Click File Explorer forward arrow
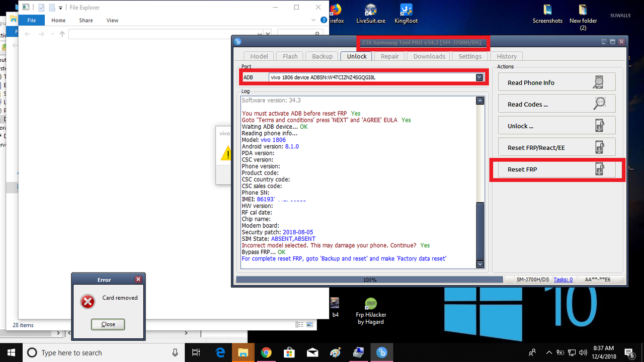644x362 pixels. [42, 34]
